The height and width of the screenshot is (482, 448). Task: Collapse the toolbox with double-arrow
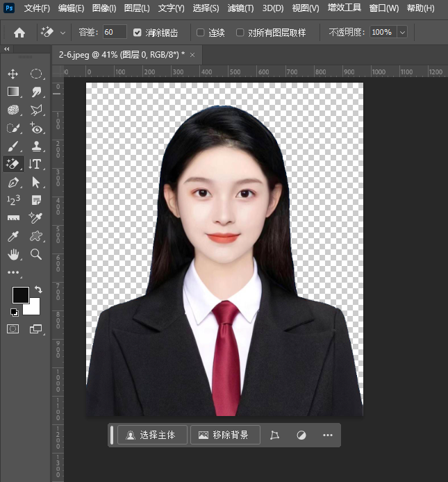(x=7, y=49)
